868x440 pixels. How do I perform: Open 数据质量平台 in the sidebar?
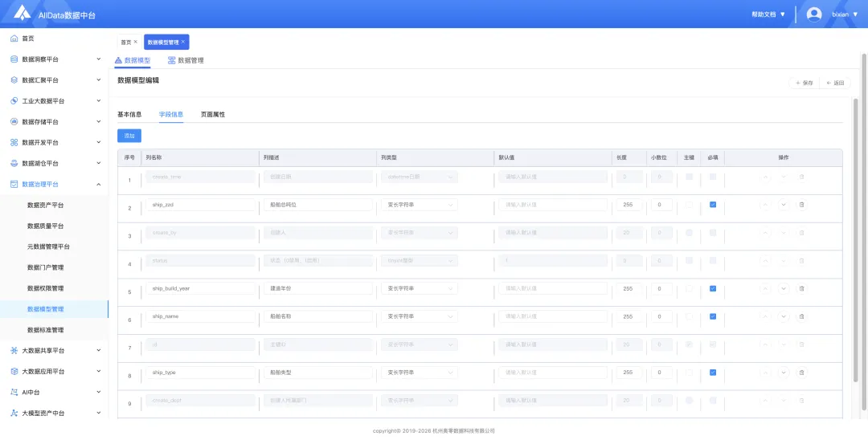(45, 226)
